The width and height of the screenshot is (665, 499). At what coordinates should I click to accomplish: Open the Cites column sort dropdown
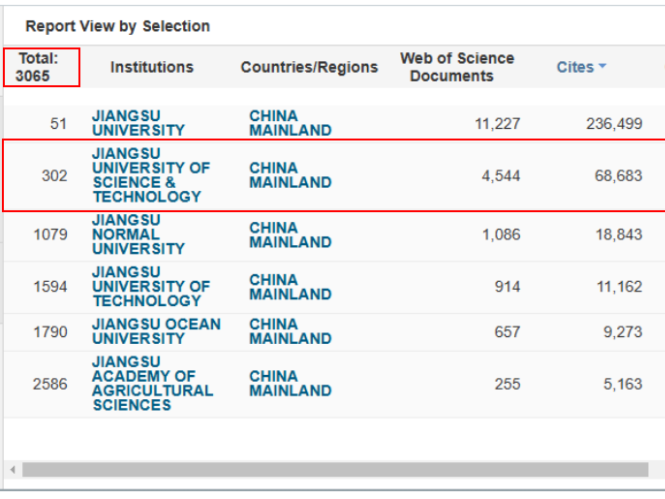point(581,67)
